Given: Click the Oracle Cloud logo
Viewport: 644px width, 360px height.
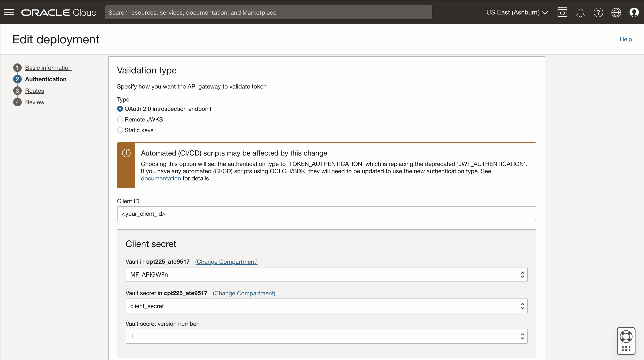Looking at the screenshot, I should [59, 12].
